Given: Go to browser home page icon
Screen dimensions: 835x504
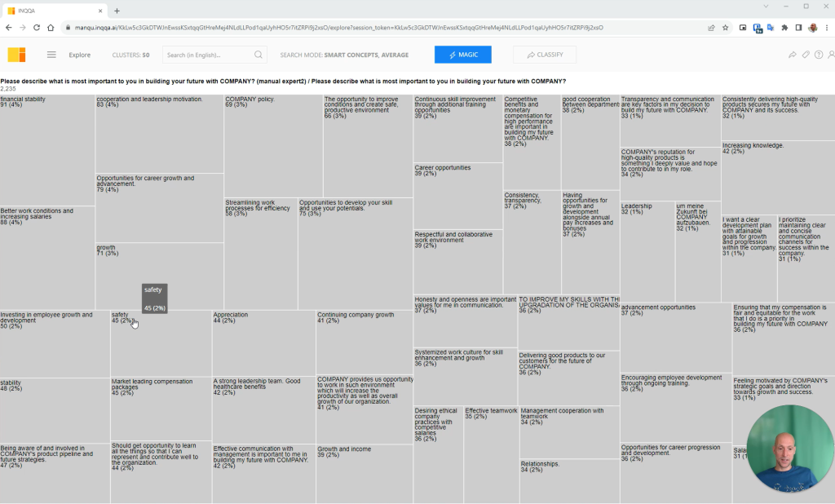Looking at the screenshot, I should 51,28.
